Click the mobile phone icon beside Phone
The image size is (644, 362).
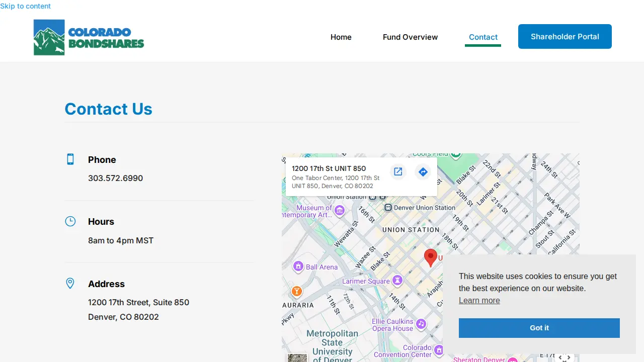click(x=70, y=159)
